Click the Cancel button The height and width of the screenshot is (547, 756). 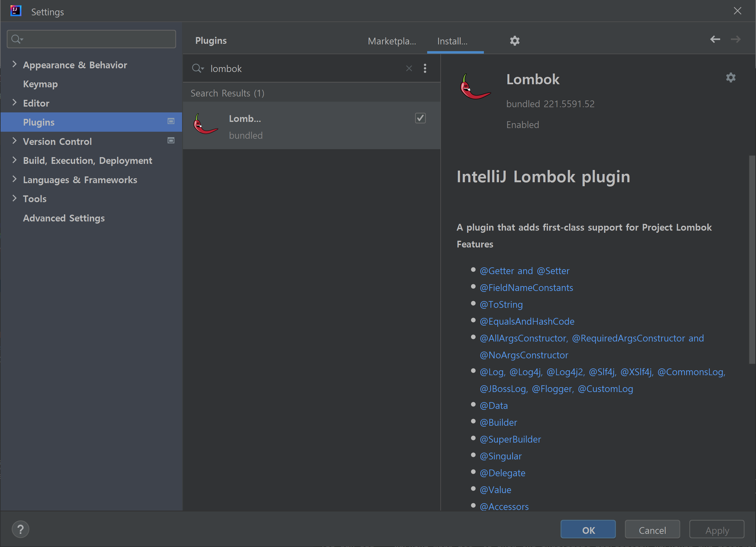[652, 530]
